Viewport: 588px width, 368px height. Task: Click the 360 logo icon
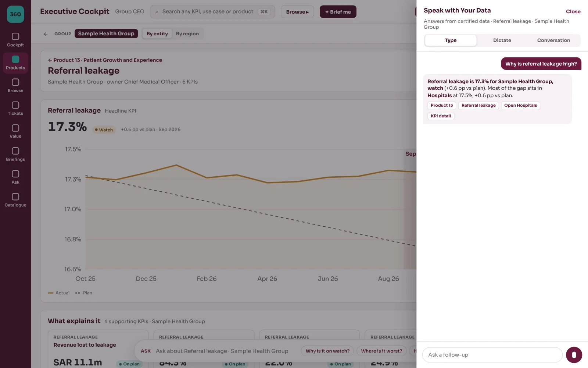click(x=15, y=14)
